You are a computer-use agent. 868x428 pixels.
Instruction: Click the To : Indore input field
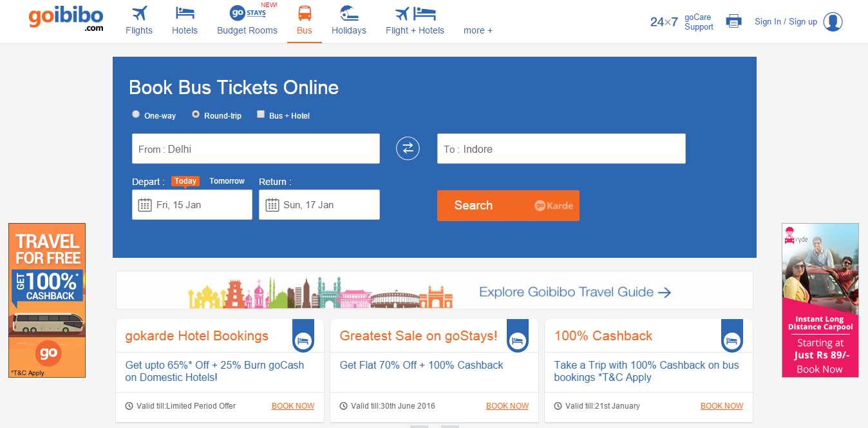tap(561, 149)
